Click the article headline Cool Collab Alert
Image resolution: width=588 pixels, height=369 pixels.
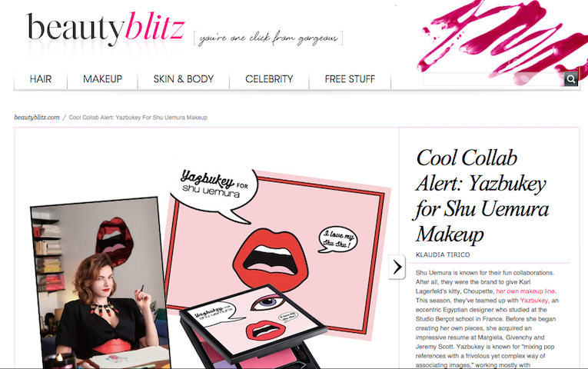482,196
